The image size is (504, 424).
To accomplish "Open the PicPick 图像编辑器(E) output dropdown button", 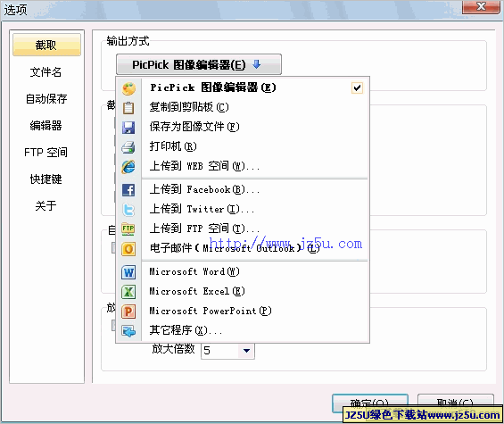I will [199, 64].
